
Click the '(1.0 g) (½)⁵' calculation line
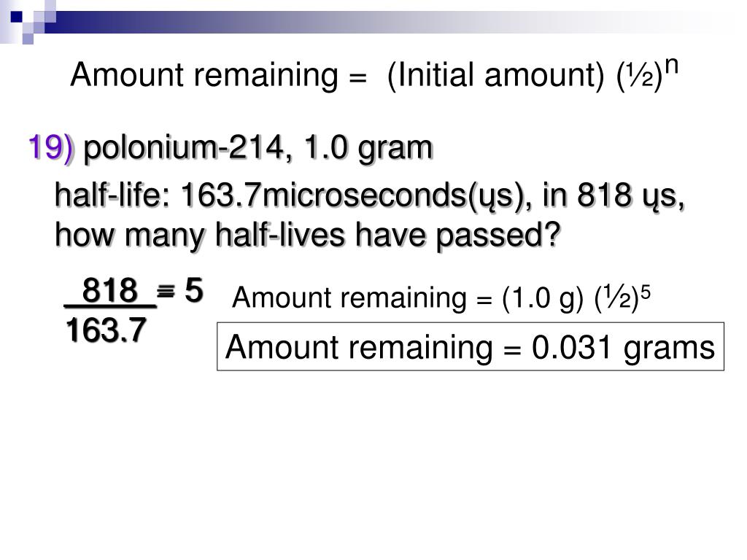576,298
